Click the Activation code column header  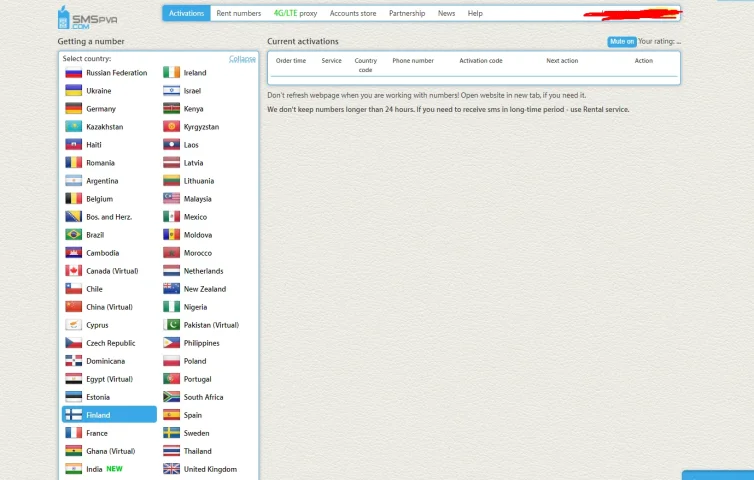(x=481, y=61)
